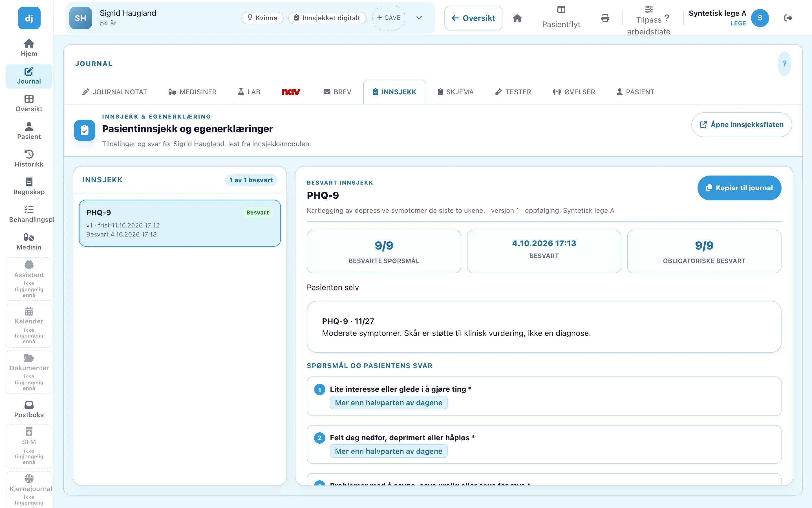The image size is (812, 508).
Task: Select Journal in the sidebar
Action: tap(29, 76)
